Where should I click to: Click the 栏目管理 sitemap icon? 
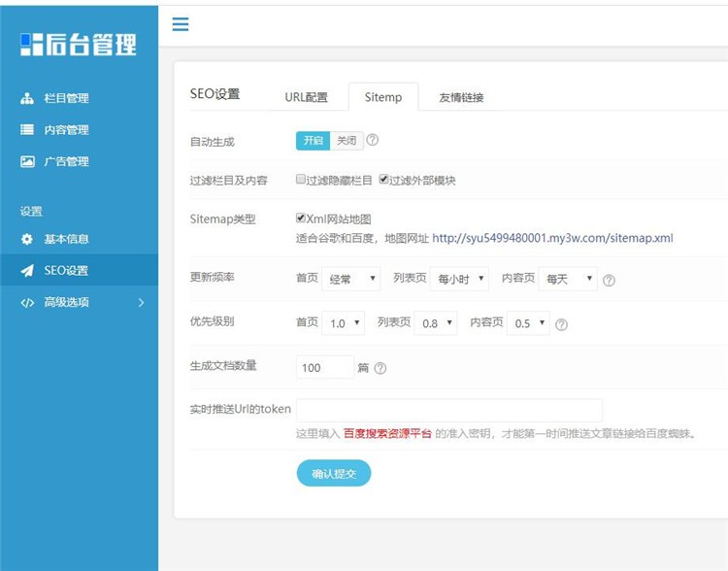pyautogui.click(x=27, y=98)
